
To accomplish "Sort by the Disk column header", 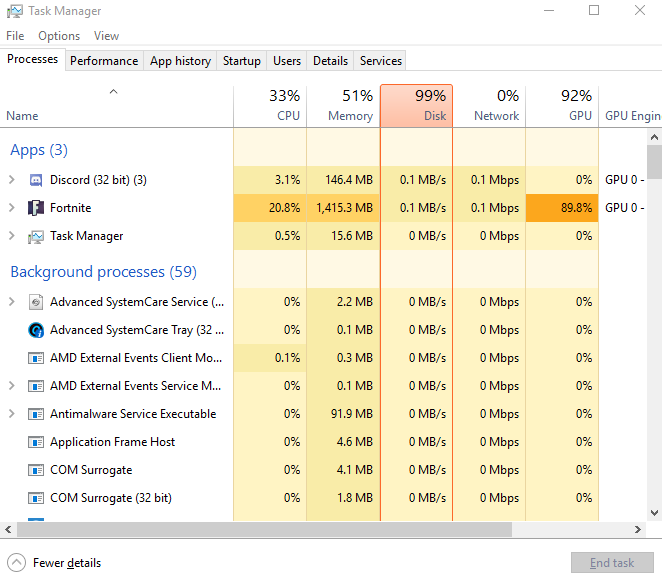I will click(416, 106).
